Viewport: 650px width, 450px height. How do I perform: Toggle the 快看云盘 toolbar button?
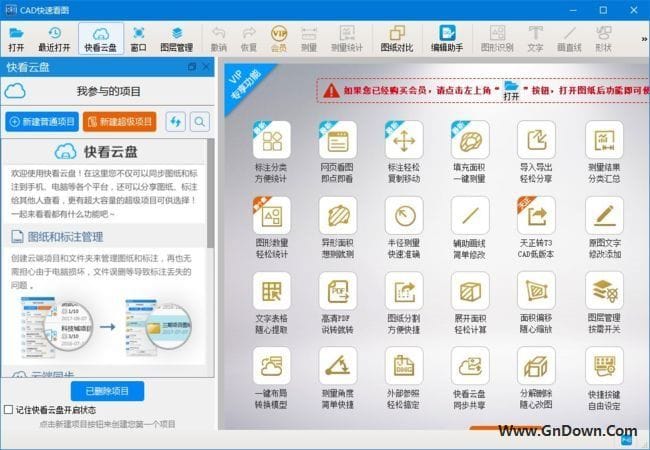101,39
